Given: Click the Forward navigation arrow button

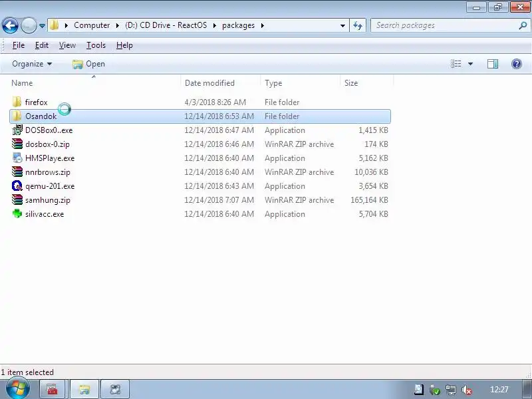Looking at the screenshot, I should pos(29,25).
